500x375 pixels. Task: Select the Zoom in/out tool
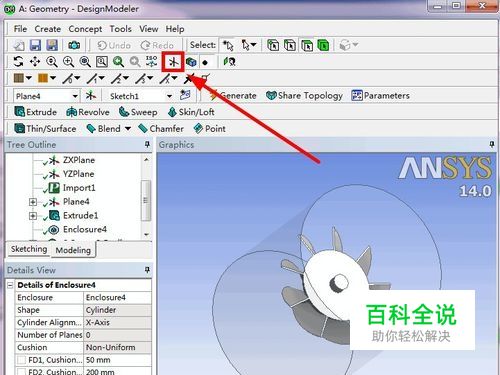[52, 62]
